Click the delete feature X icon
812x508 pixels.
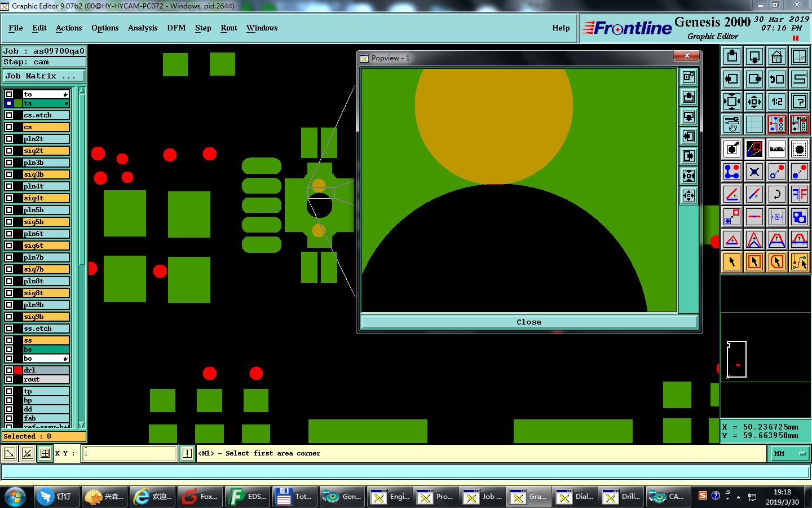(x=754, y=172)
